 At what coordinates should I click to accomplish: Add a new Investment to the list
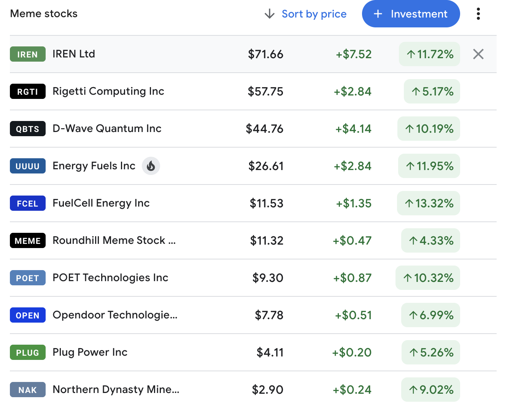(411, 14)
